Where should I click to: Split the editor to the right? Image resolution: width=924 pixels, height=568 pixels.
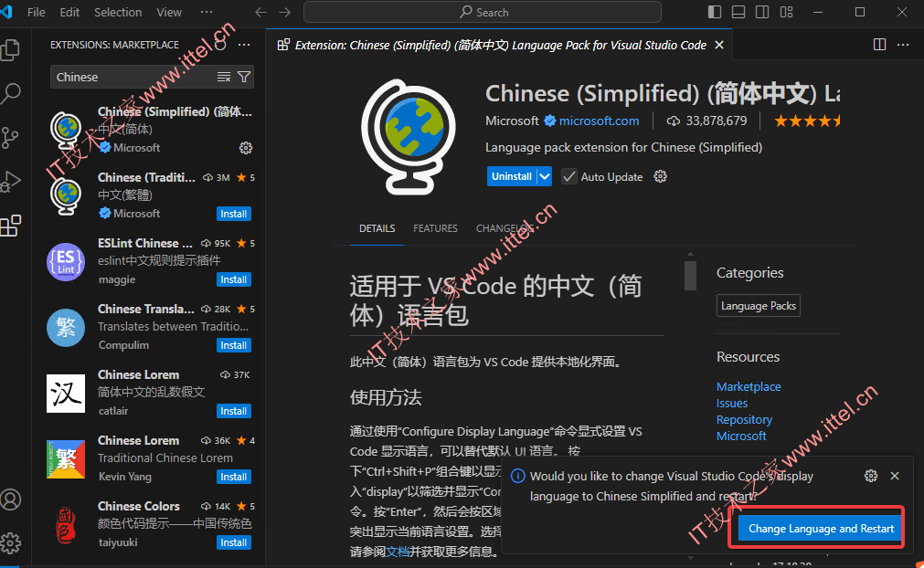(x=879, y=45)
